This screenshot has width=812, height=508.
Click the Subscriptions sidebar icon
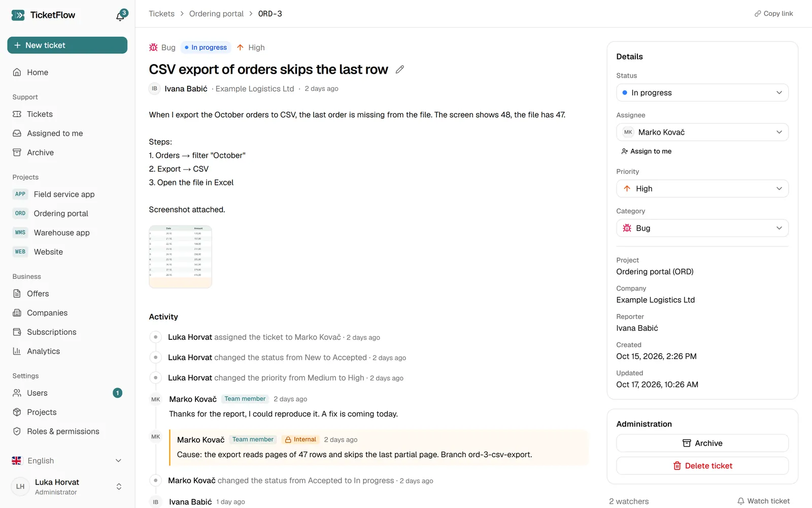coord(17,332)
